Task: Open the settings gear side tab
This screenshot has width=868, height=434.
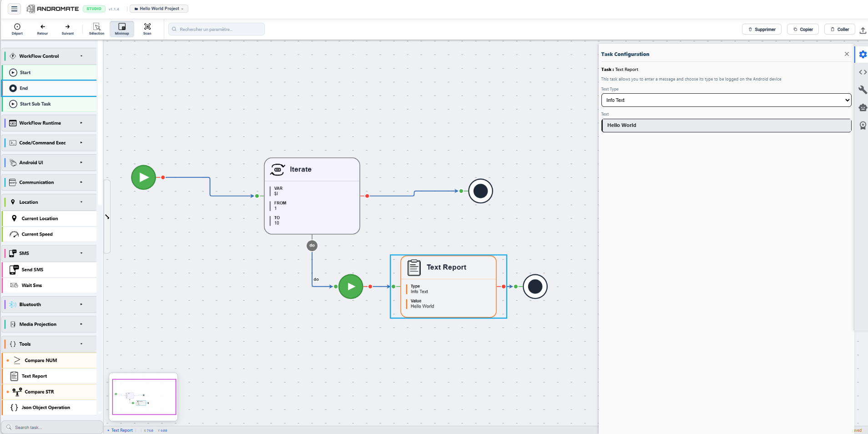Action: (x=863, y=55)
